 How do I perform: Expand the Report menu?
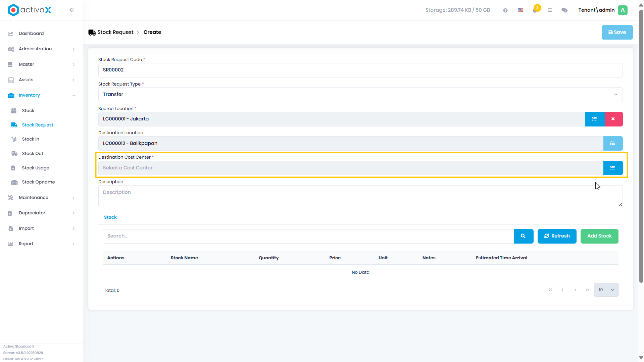[73, 244]
